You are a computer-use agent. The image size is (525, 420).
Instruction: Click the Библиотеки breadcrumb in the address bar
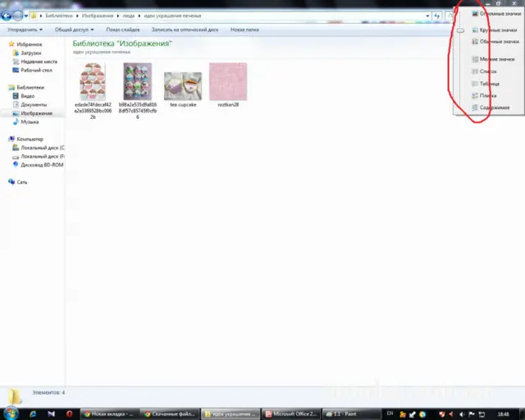pos(59,16)
